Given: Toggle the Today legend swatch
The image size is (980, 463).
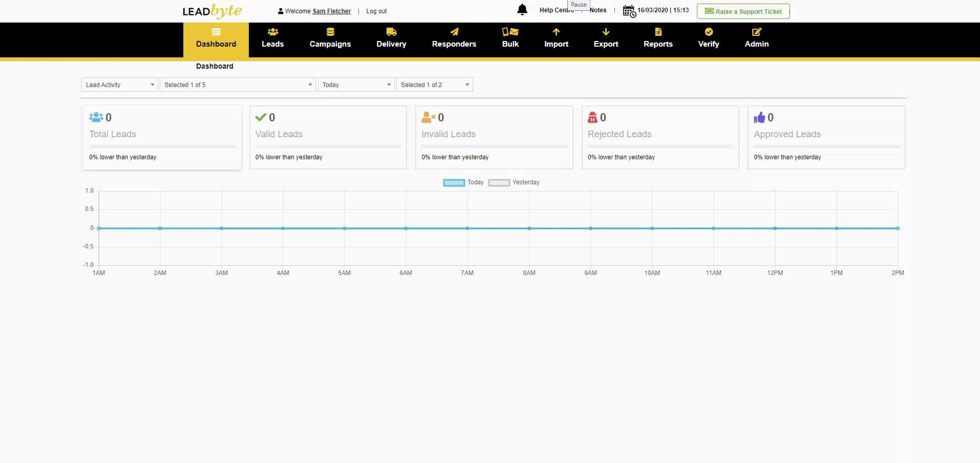Looking at the screenshot, I should click(x=454, y=182).
